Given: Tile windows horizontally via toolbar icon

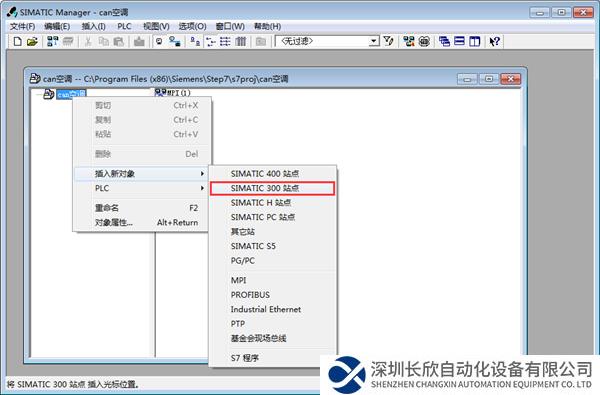Looking at the screenshot, I should tap(459, 41).
